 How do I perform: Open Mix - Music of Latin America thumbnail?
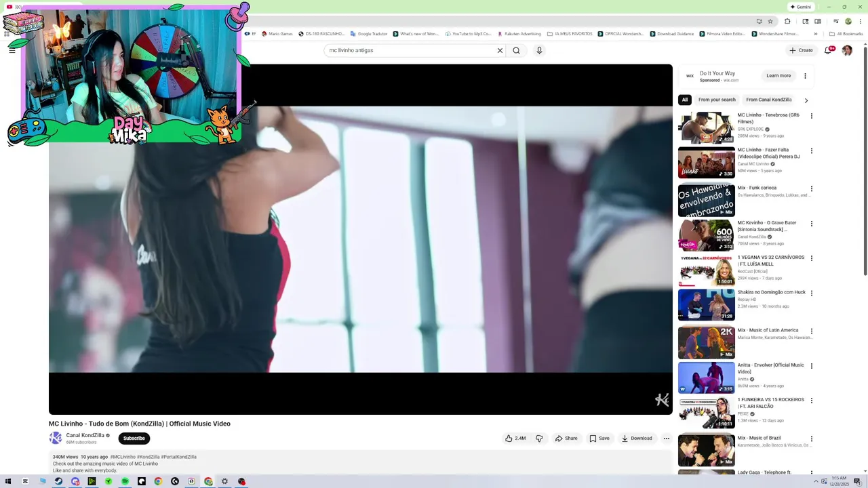click(x=707, y=342)
